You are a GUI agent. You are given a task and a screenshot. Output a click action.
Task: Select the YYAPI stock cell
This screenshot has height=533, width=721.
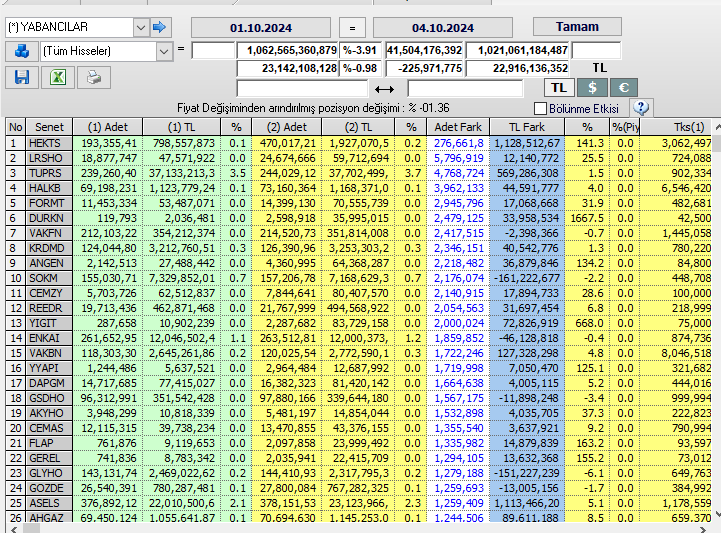[49, 368]
